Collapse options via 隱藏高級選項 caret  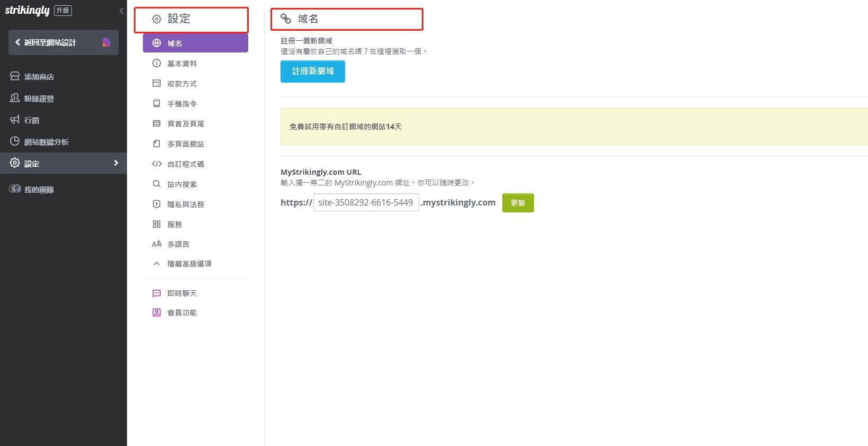coord(156,263)
